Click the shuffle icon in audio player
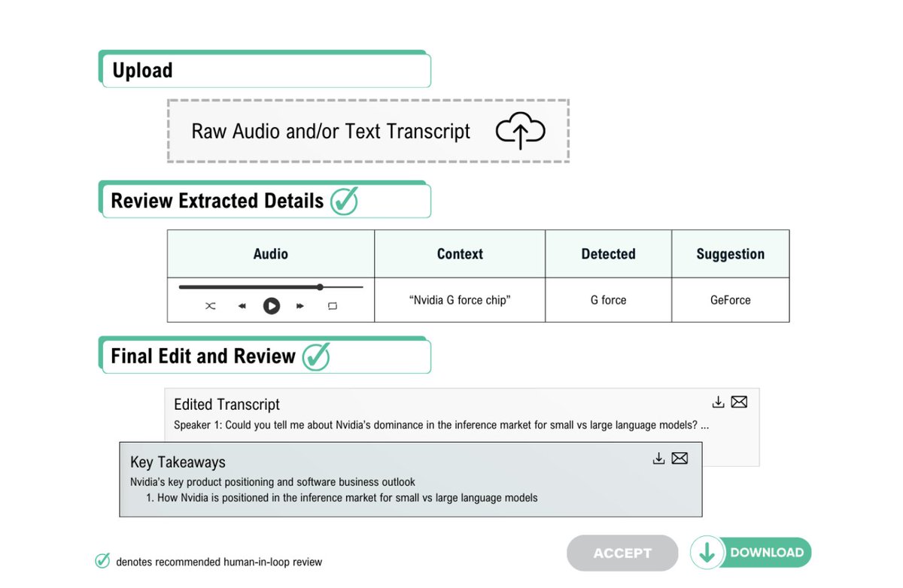 coord(211,306)
